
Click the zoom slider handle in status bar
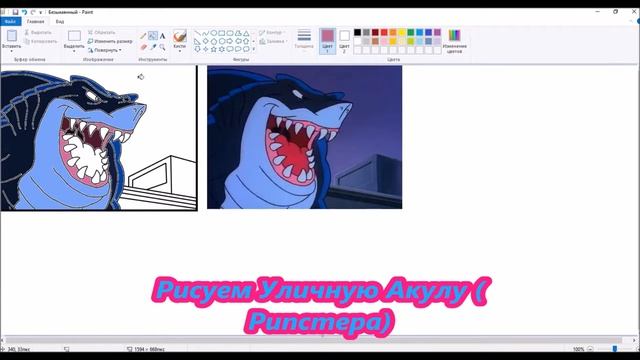click(615, 349)
